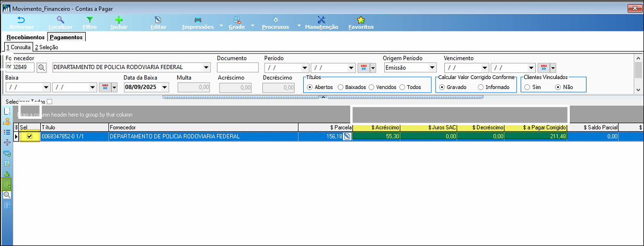Click the coin stack sidebar icon
Viewport: 644px width, 246px height.
click(7, 121)
